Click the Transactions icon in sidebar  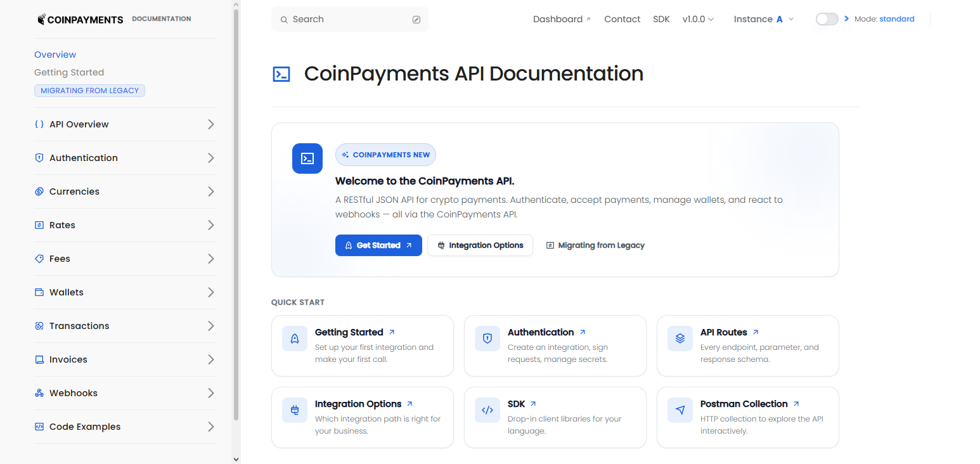[39, 326]
